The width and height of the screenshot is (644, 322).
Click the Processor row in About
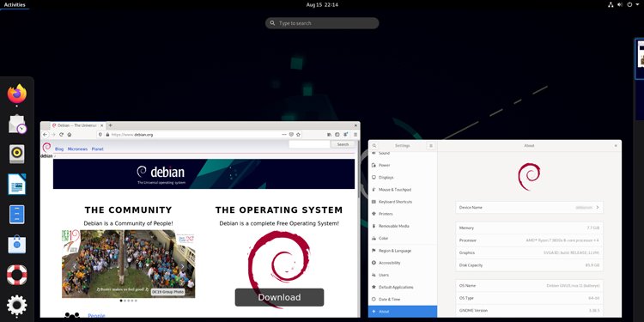point(530,240)
